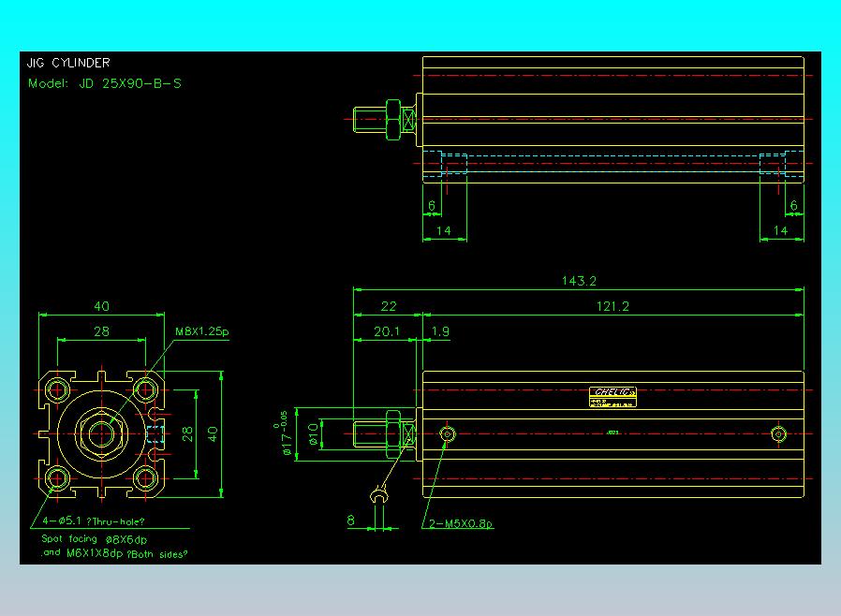Select the left 14 dimension in top view
This screenshot has height=616, width=841.
tap(444, 230)
